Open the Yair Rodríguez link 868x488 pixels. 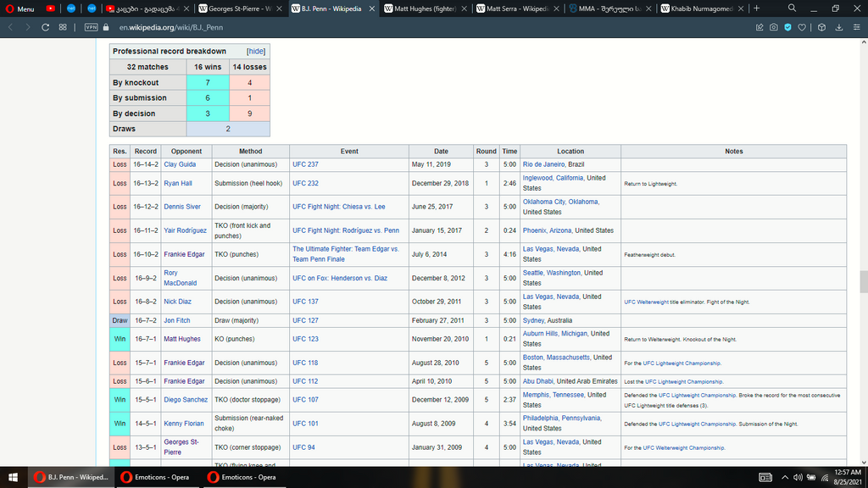pos(185,230)
